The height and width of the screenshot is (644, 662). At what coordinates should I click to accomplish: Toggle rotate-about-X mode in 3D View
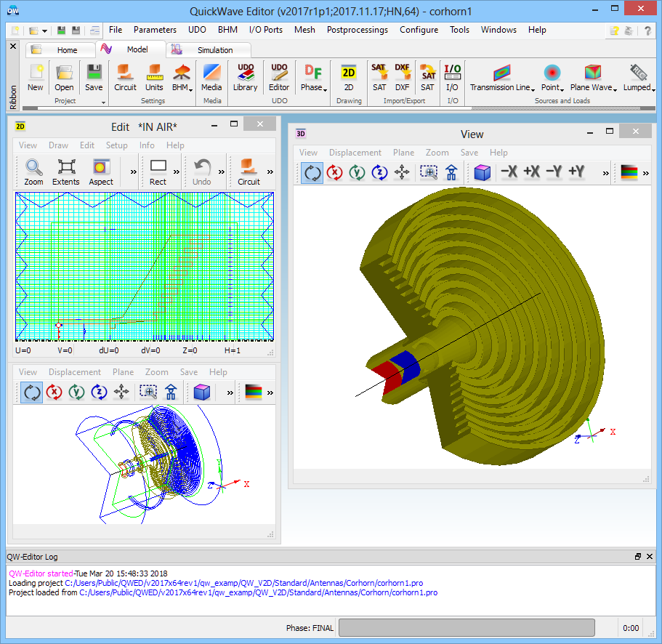coord(334,172)
